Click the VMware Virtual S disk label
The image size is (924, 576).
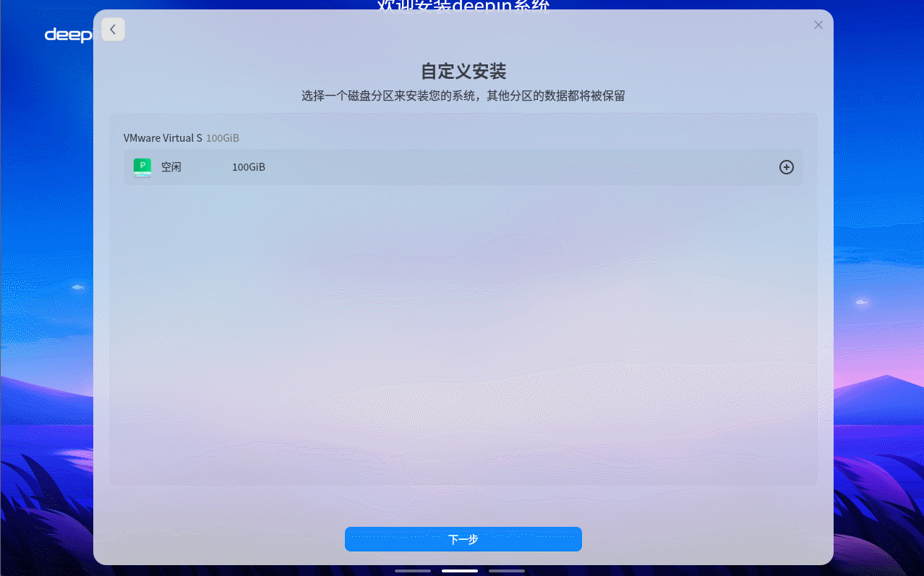click(x=163, y=138)
